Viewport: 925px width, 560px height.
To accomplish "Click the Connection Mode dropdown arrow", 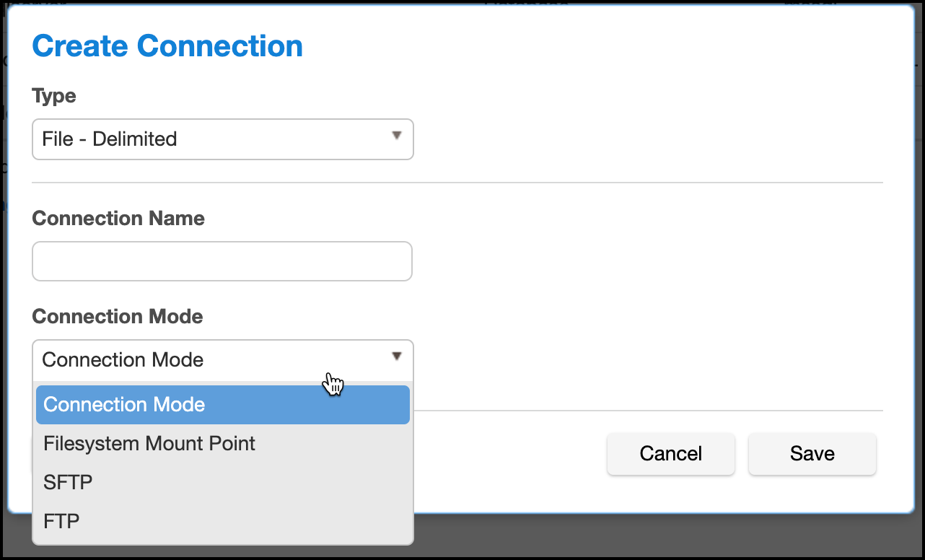I will coord(396,356).
